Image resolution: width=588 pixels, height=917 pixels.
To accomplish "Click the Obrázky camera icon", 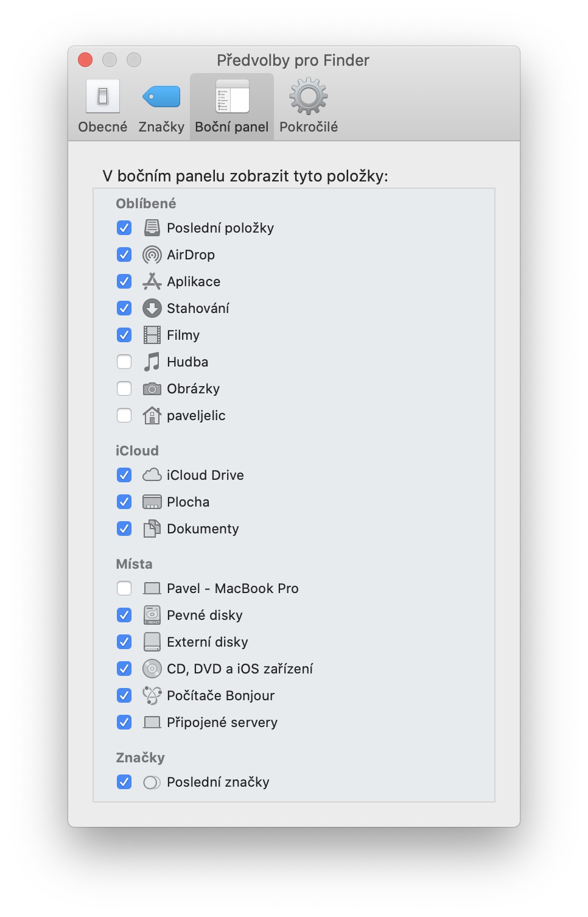I will coord(152,388).
